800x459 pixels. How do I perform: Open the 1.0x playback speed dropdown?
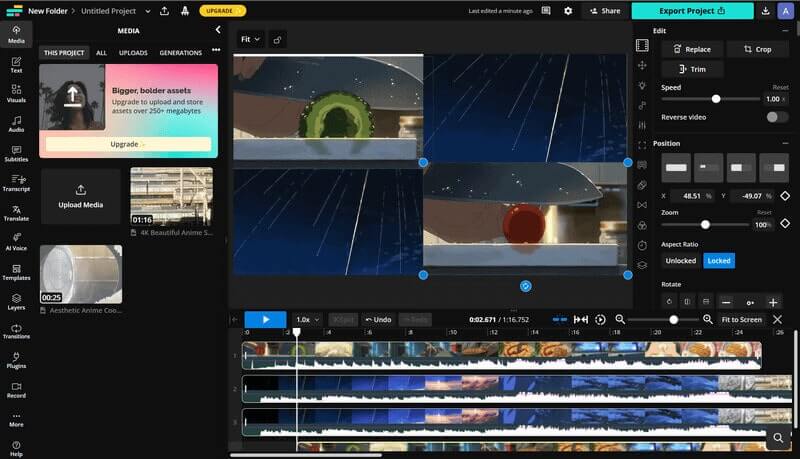click(x=307, y=319)
